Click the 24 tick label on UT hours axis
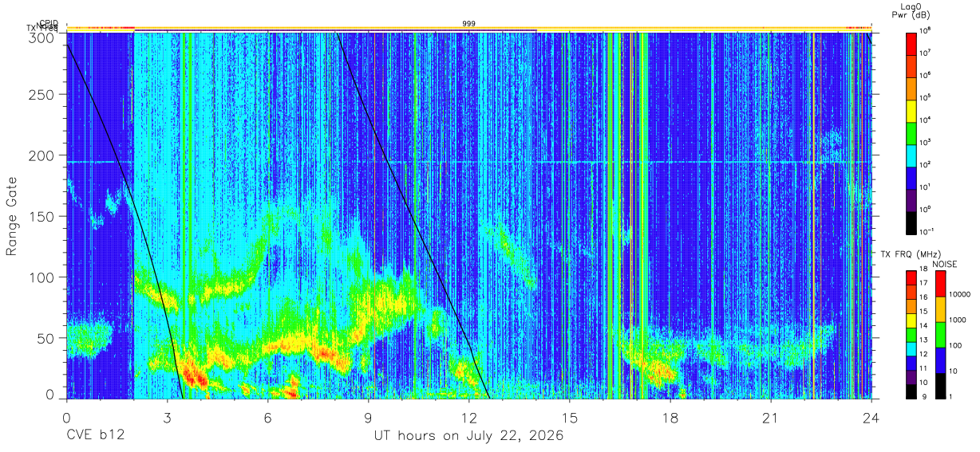Screen dimensions: 980x452 pos(871,417)
